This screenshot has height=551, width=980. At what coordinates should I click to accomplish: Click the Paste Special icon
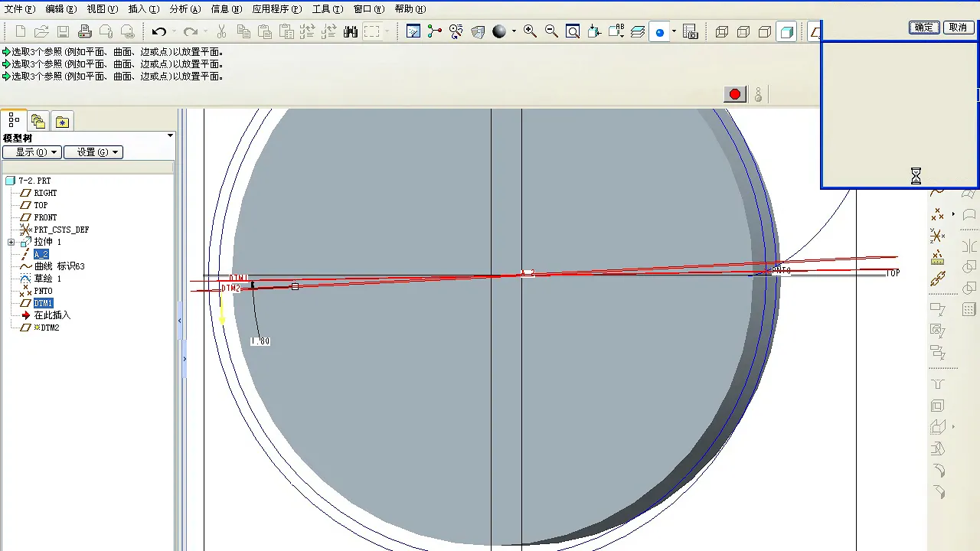(x=286, y=31)
